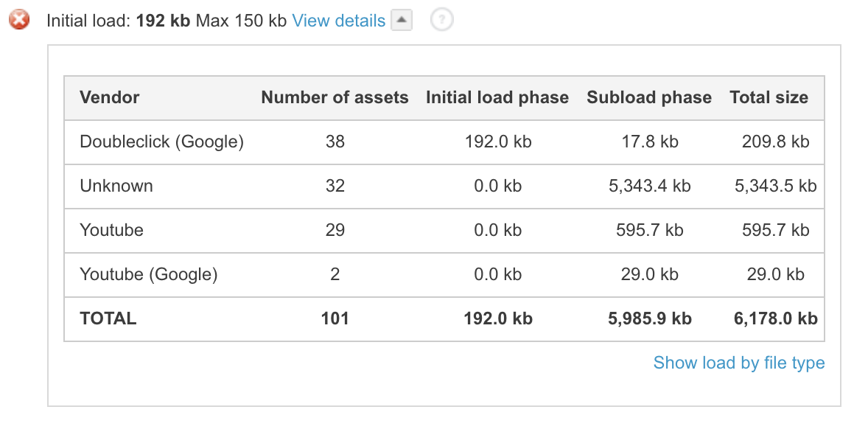Click the 192.0 kb Doubleclick initial load
868x432 pixels.
point(497,142)
